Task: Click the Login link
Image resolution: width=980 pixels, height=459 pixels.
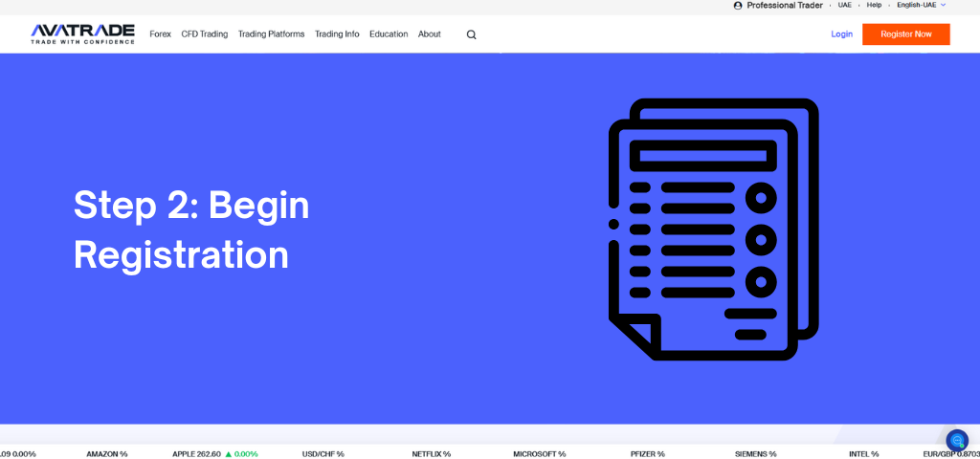Action: 842,34
